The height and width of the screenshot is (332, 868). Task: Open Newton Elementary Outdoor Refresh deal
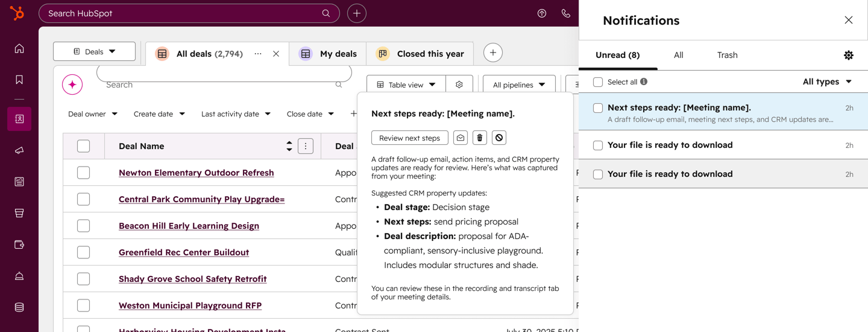click(197, 173)
